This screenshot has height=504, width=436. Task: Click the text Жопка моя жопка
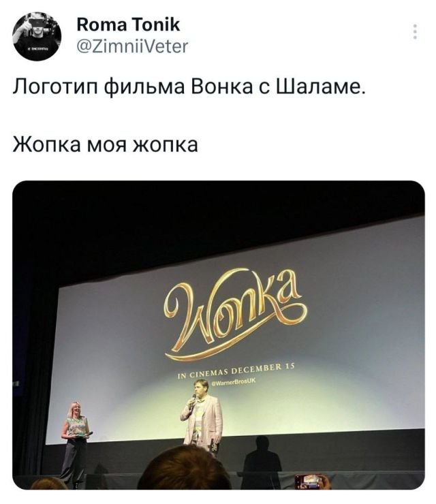click(105, 144)
